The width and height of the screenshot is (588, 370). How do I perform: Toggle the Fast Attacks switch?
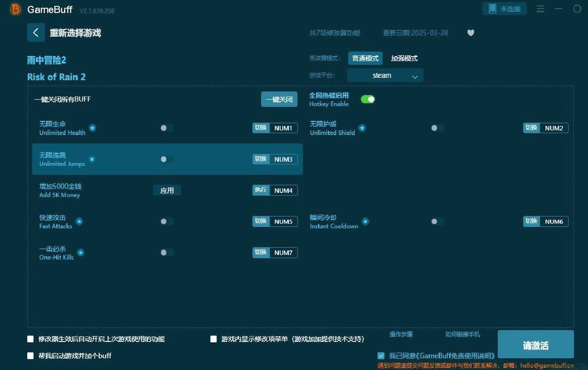(167, 221)
